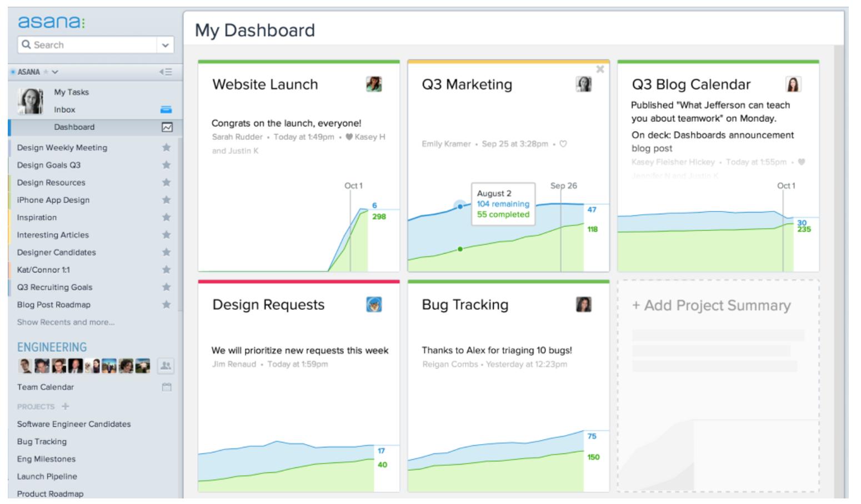Viewport: 861px width, 504px height.
Task: Open Software Engineer Candidates project
Action: click(x=74, y=424)
